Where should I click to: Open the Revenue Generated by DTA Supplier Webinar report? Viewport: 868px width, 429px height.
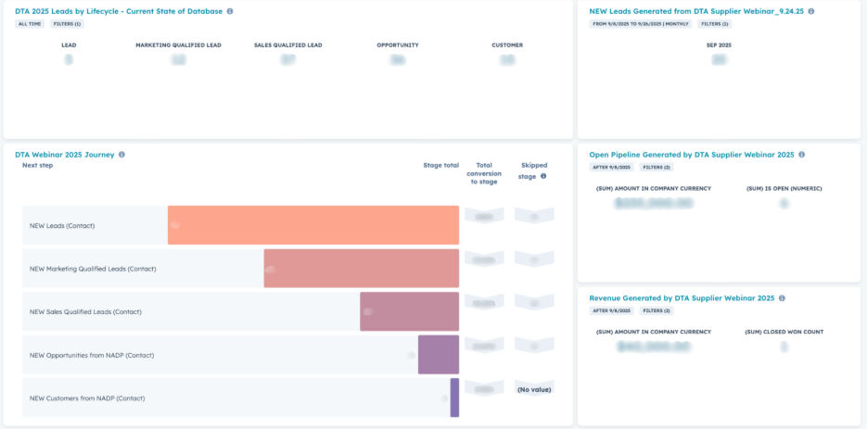coord(682,298)
